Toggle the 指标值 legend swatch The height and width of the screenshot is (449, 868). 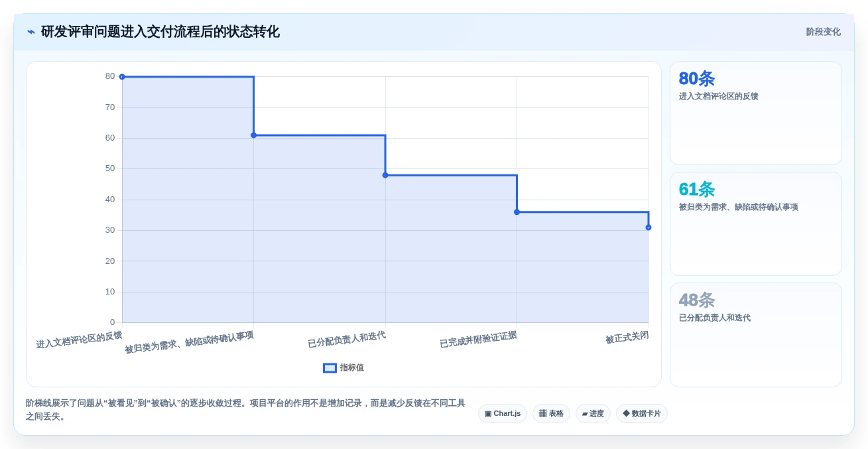click(x=330, y=368)
